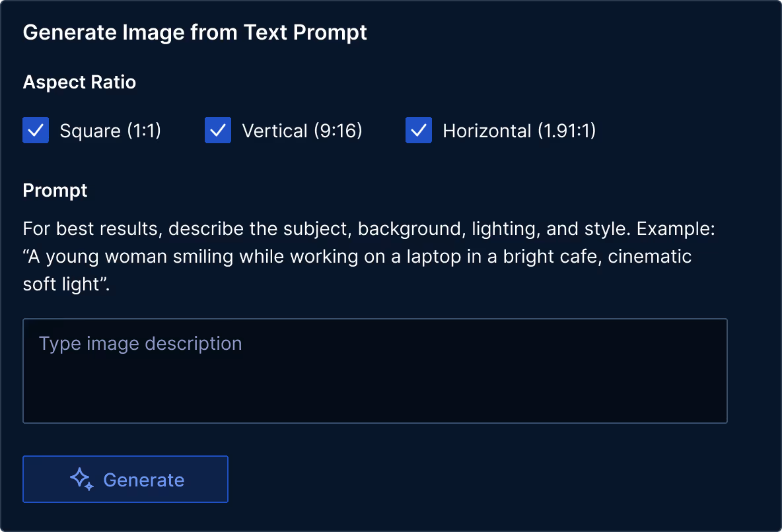The height and width of the screenshot is (532, 782).
Task: Click the Aspect Ratio heading
Action: 79,82
